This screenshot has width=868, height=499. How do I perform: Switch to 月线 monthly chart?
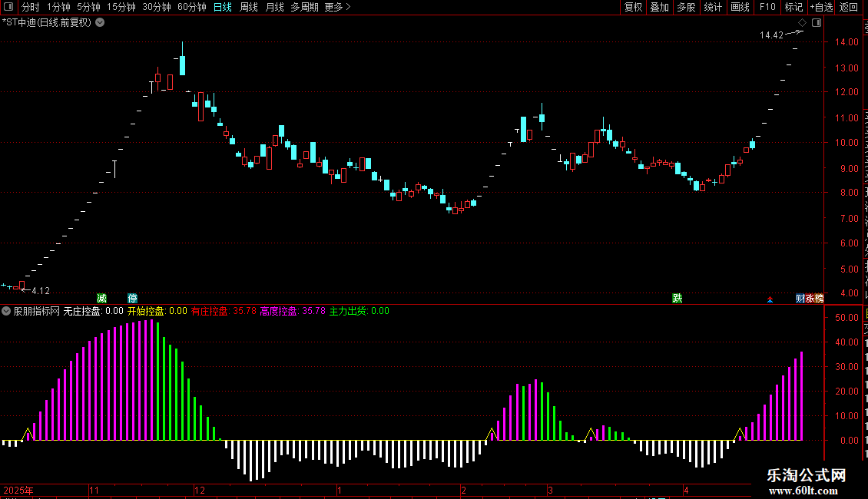coord(274,7)
